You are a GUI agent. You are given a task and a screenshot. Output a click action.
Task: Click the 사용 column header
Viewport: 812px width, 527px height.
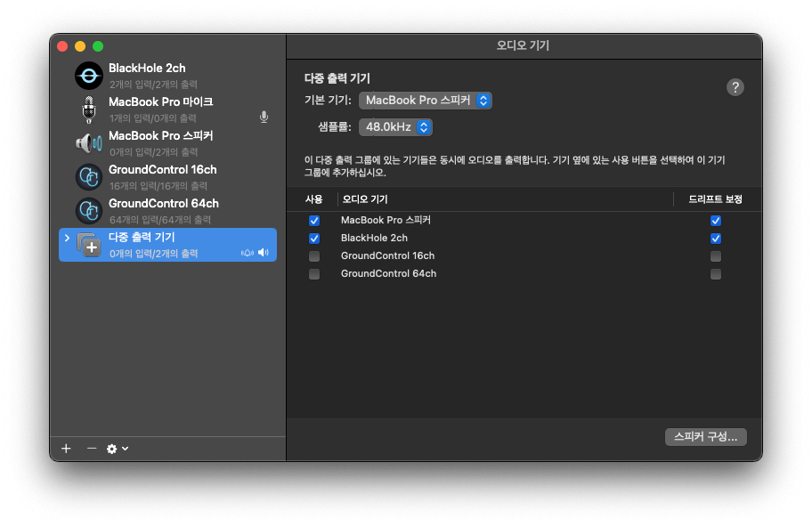point(313,199)
